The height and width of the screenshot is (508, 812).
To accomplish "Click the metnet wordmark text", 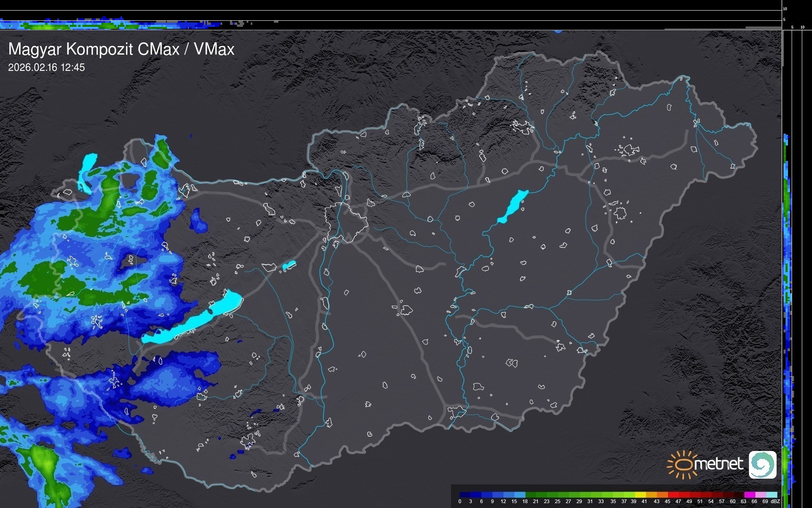I will coord(718,464).
